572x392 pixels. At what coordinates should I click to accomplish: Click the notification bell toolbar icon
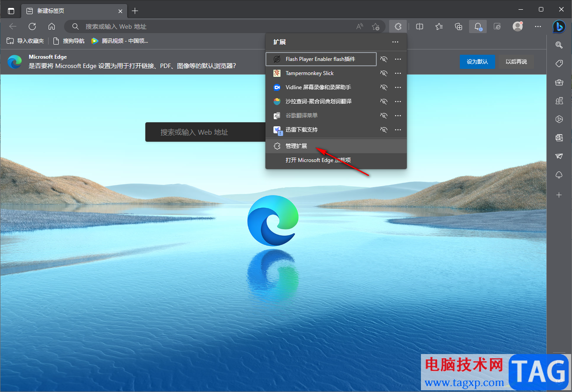pos(478,26)
